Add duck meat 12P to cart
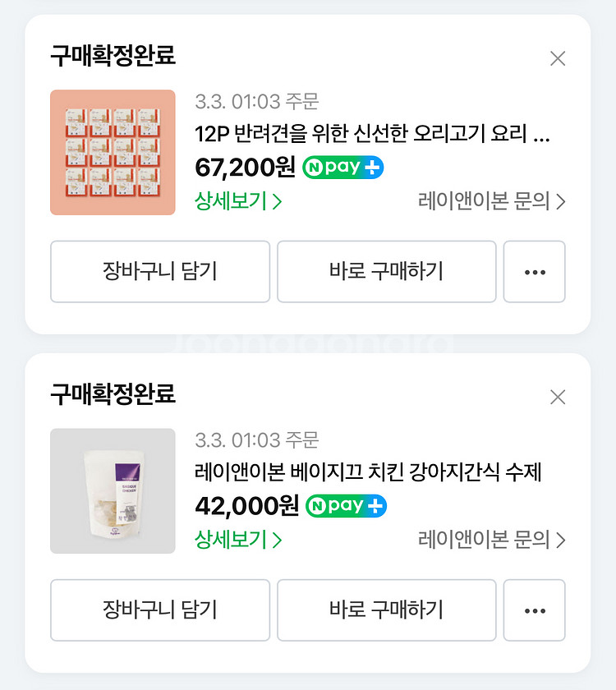Image resolution: width=616 pixels, height=690 pixels. click(x=160, y=272)
